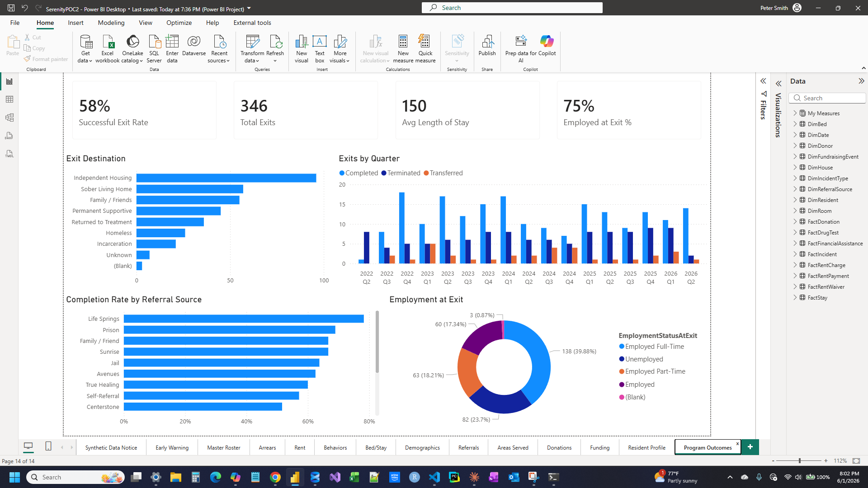This screenshot has height=488, width=868.
Task: Open the Enter data dialog
Action: pyautogui.click(x=172, y=49)
